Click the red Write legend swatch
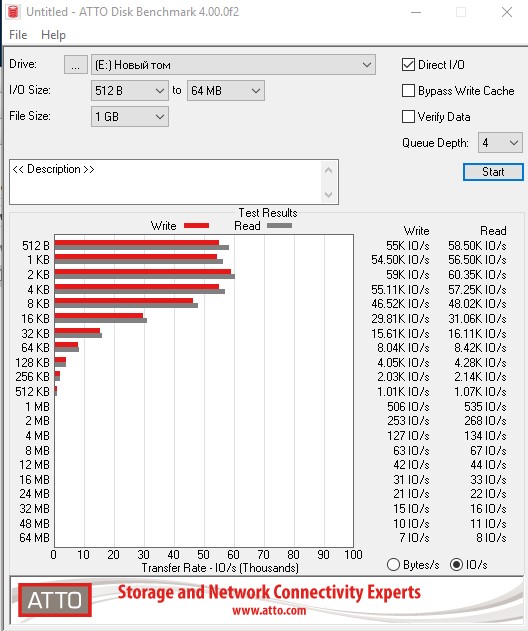Image resolution: width=528 pixels, height=631 pixels. click(196, 226)
